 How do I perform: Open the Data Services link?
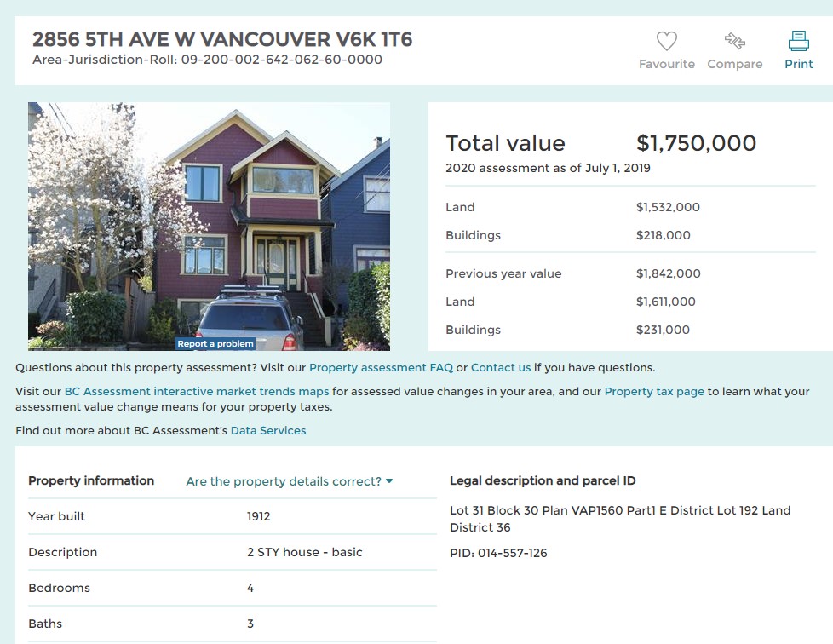[x=268, y=431]
